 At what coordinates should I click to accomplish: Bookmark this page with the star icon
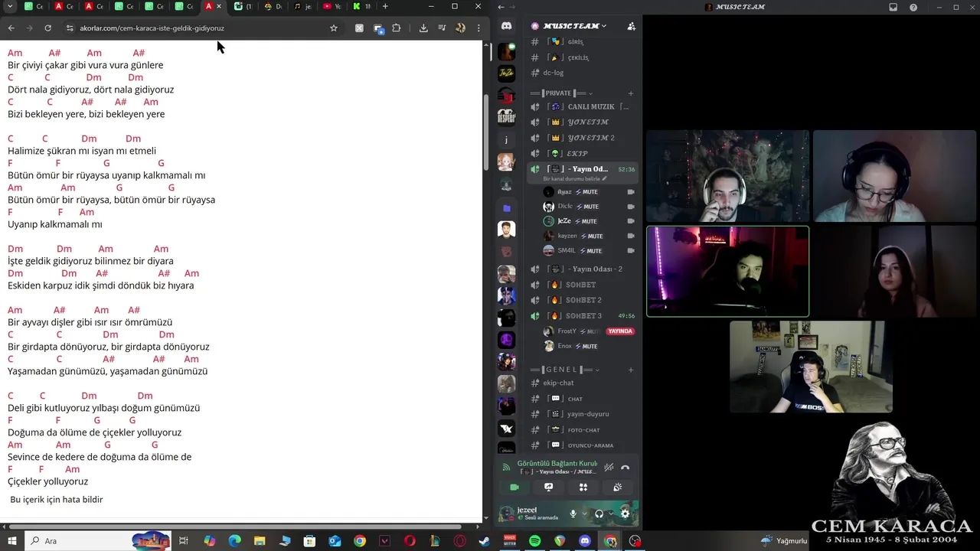334,28
